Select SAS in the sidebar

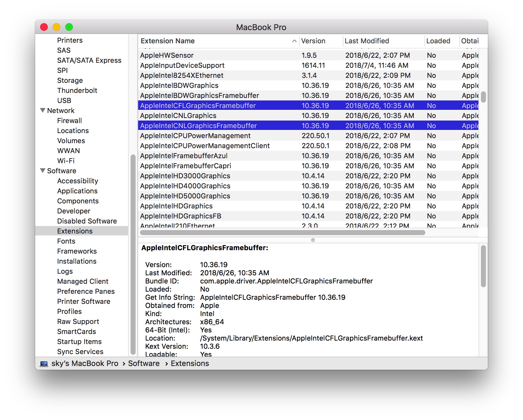pos(64,50)
